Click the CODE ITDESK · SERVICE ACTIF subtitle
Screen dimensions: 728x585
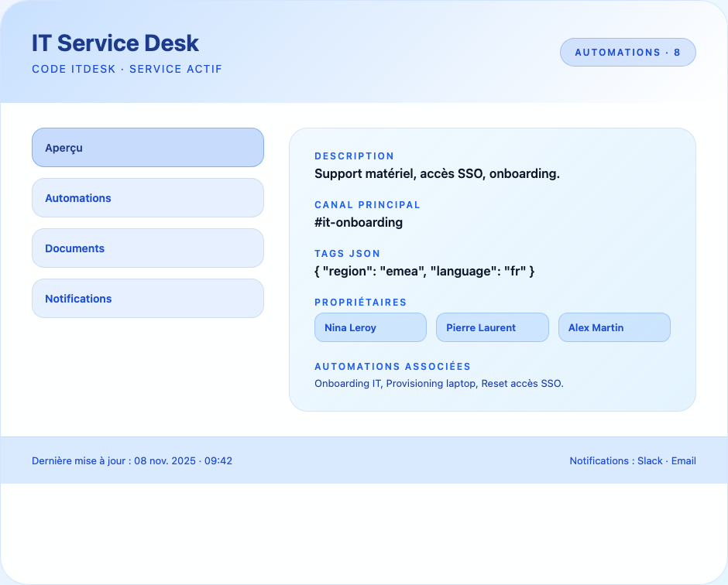pyautogui.click(x=126, y=69)
